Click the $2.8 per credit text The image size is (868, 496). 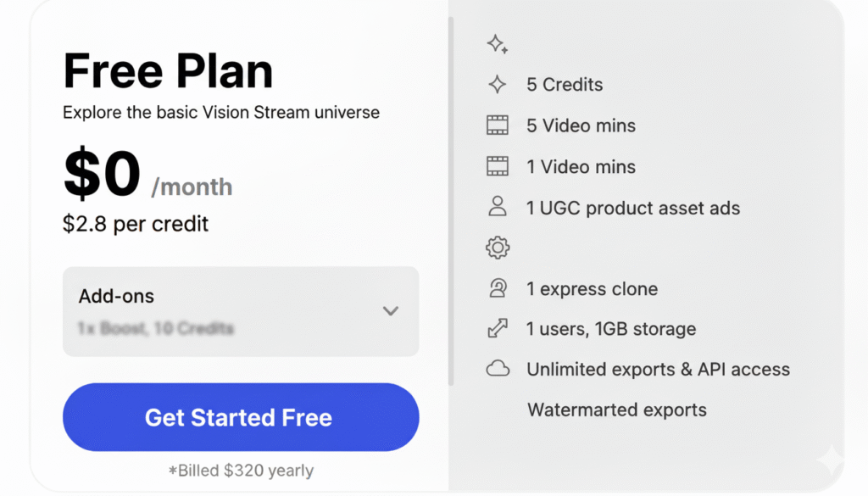[x=136, y=224]
